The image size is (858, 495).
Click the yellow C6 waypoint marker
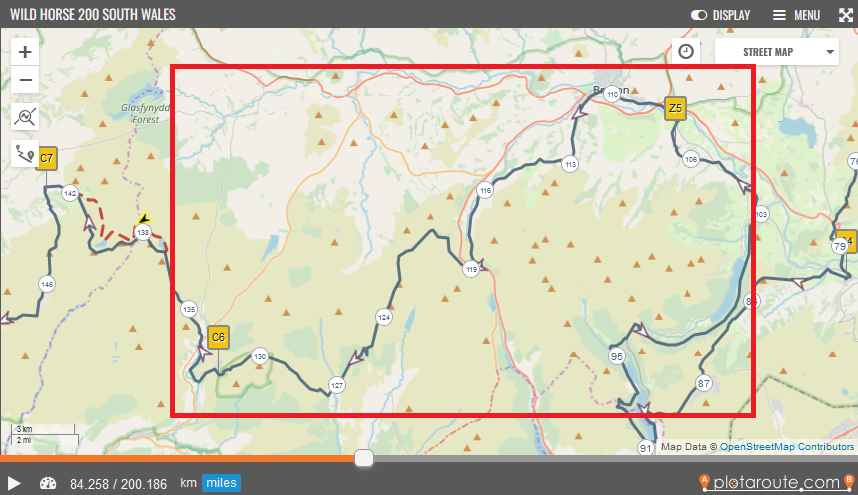(x=218, y=337)
